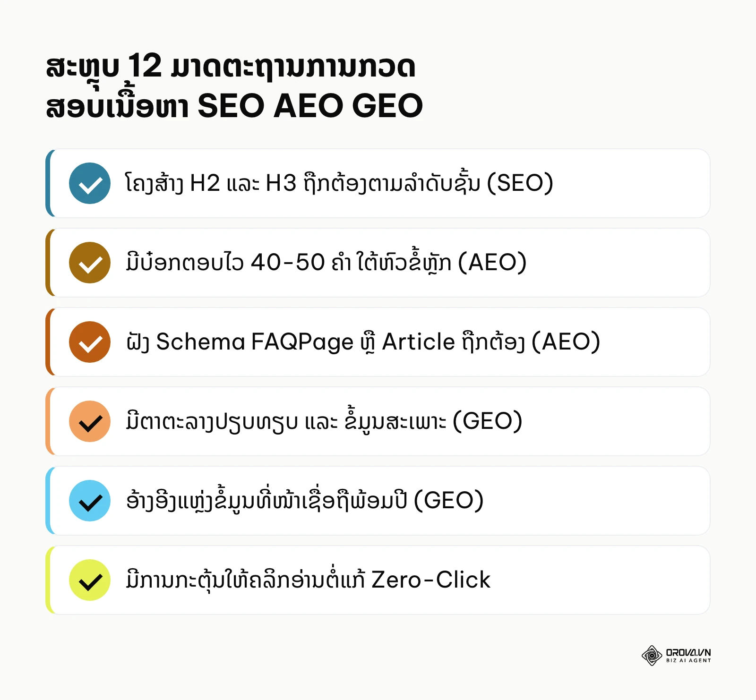Viewport: 756px width, 700px height.
Task: Select the fifth card text ending with (GEO)
Action: click(x=305, y=501)
